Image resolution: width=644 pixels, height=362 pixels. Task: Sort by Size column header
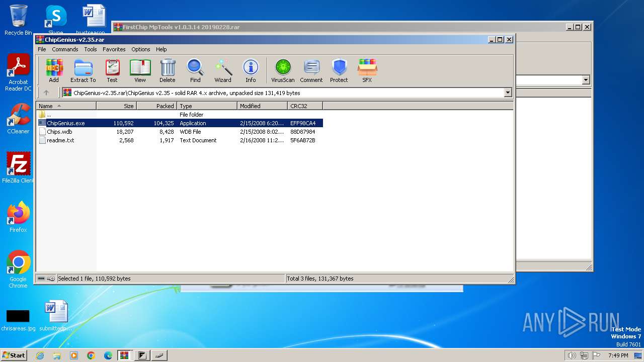[116, 106]
